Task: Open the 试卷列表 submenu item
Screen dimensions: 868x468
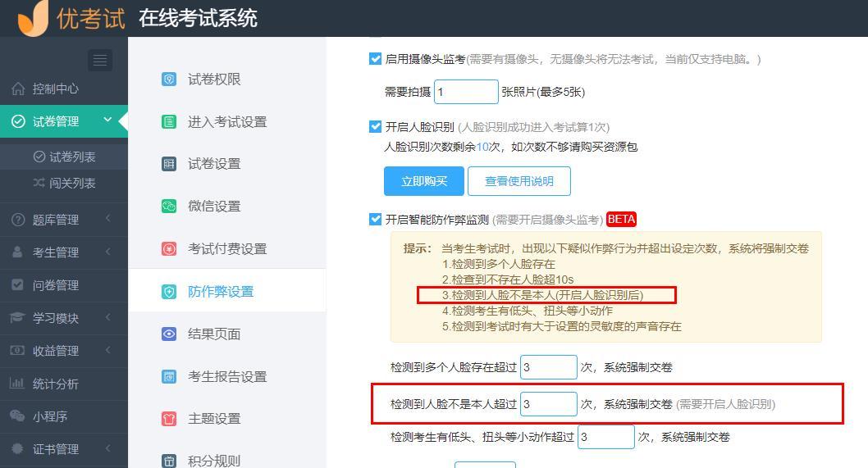Action: tap(64, 157)
